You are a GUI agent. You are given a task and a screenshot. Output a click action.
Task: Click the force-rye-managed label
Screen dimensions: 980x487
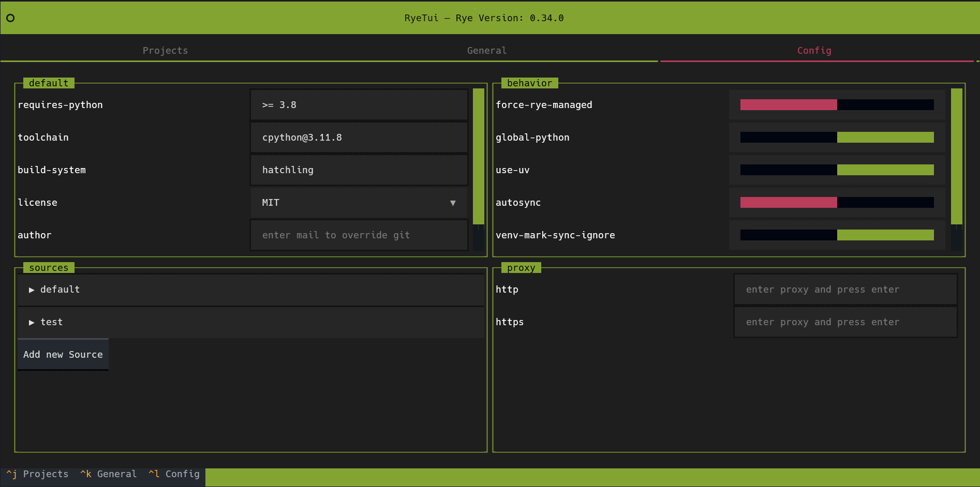tap(544, 105)
